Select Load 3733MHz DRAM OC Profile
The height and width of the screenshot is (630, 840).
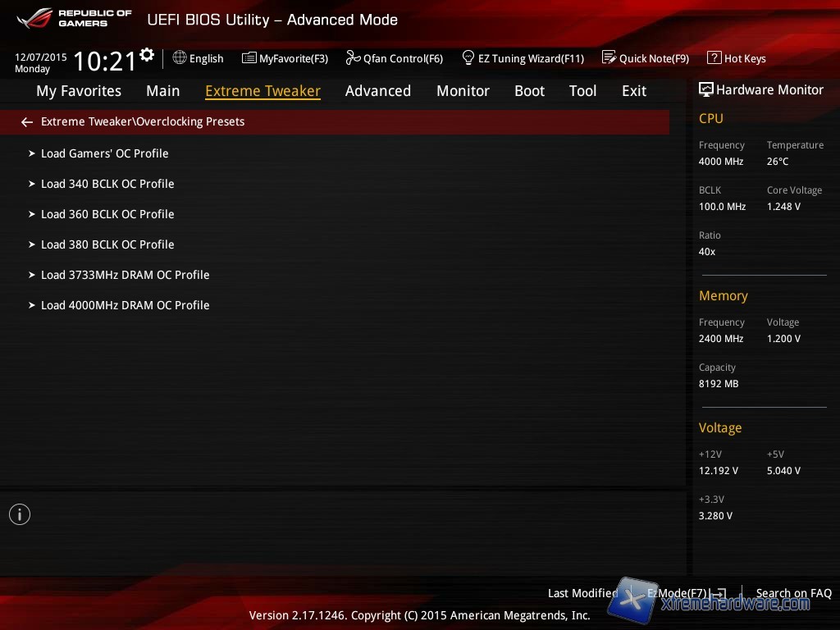[x=125, y=275]
